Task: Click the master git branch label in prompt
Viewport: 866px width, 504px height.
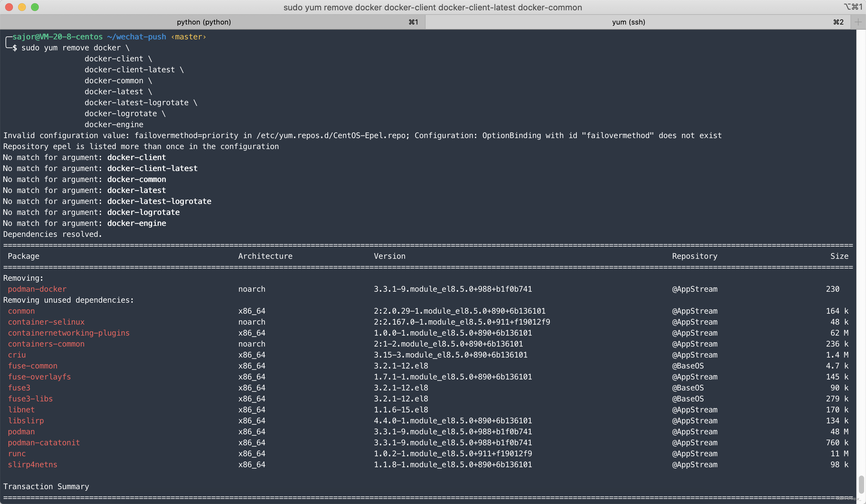Action: click(x=188, y=37)
